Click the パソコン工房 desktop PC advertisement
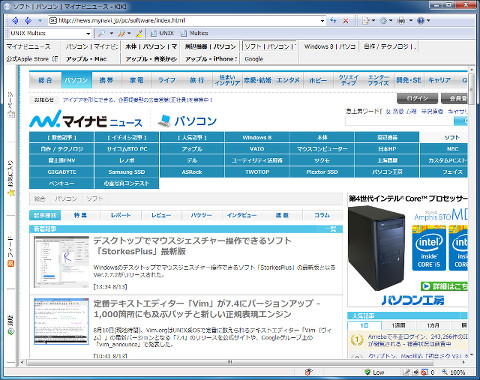The width and height of the screenshot is (480, 380). tap(407, 250)
